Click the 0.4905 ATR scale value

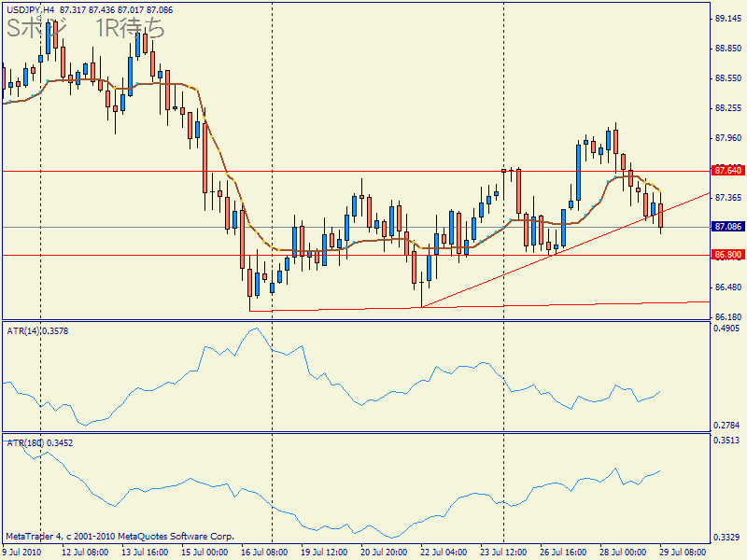[x=726, y=329]
